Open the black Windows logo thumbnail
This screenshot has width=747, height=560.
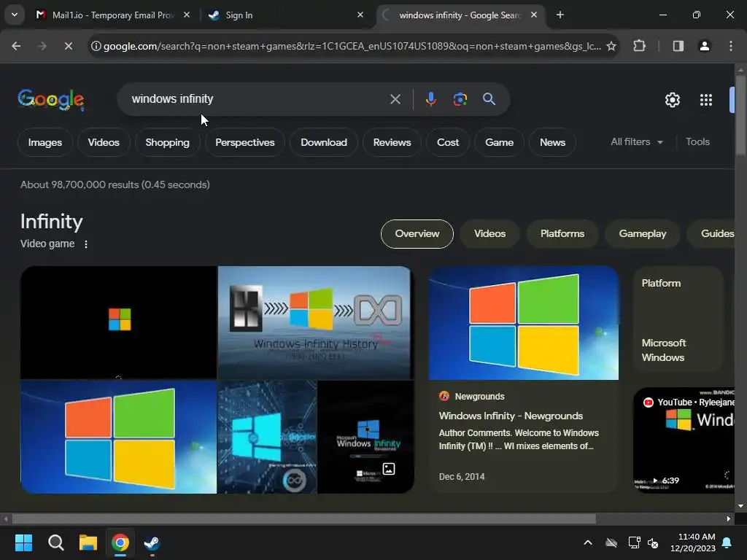point(119,322)
